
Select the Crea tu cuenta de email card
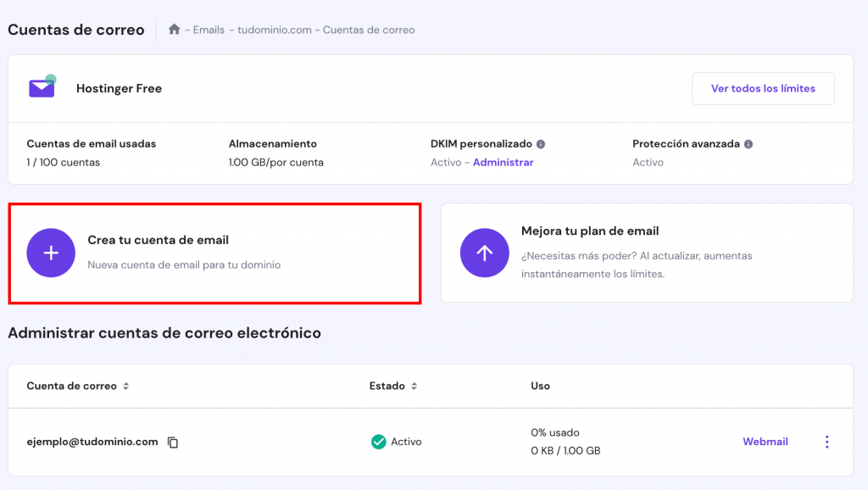click(x=214, y=252)
